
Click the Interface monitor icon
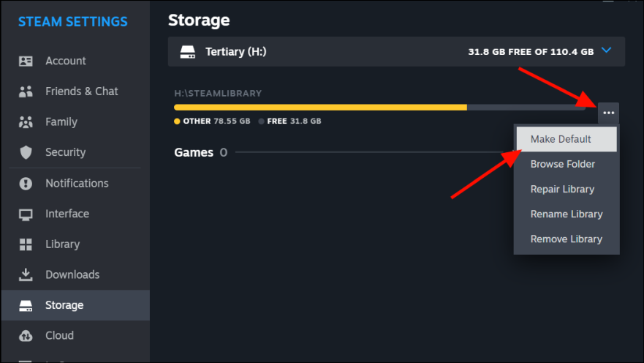click(x=26, y=214)
